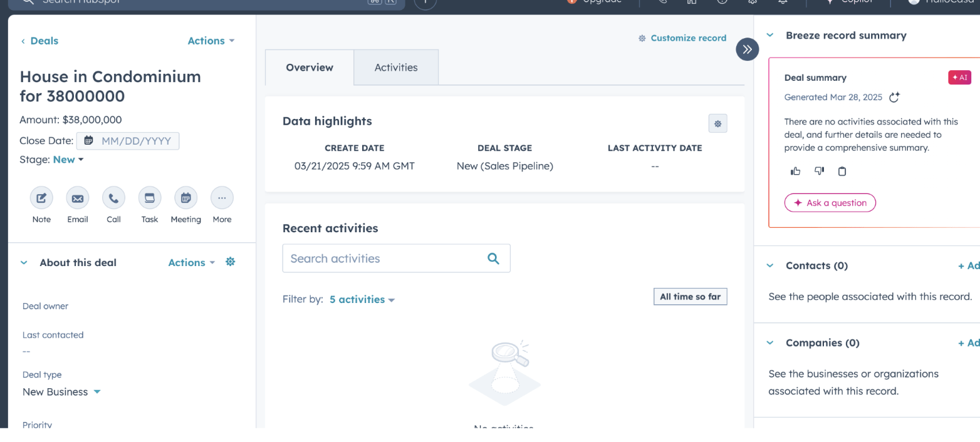The image size is (980, 442).
Task: Give thumbs down to the deal summary
Action: tap(819, 171)
